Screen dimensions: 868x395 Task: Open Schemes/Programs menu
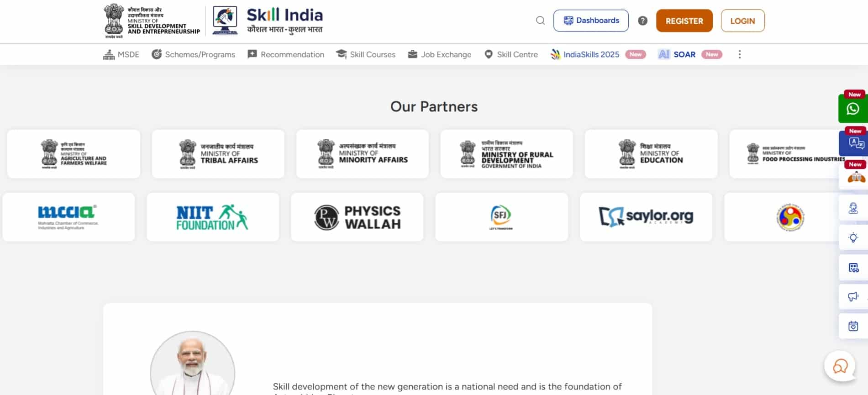193,54
